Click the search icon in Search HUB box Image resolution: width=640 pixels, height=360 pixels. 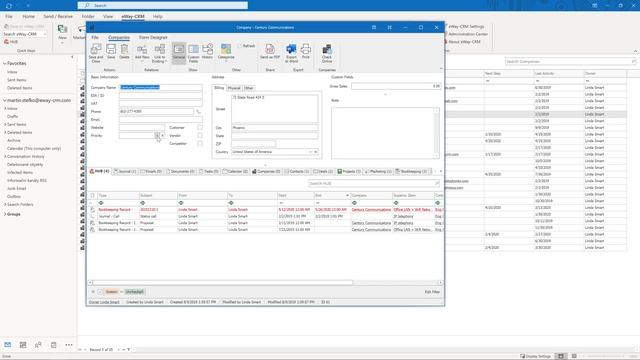coord(437,184)
